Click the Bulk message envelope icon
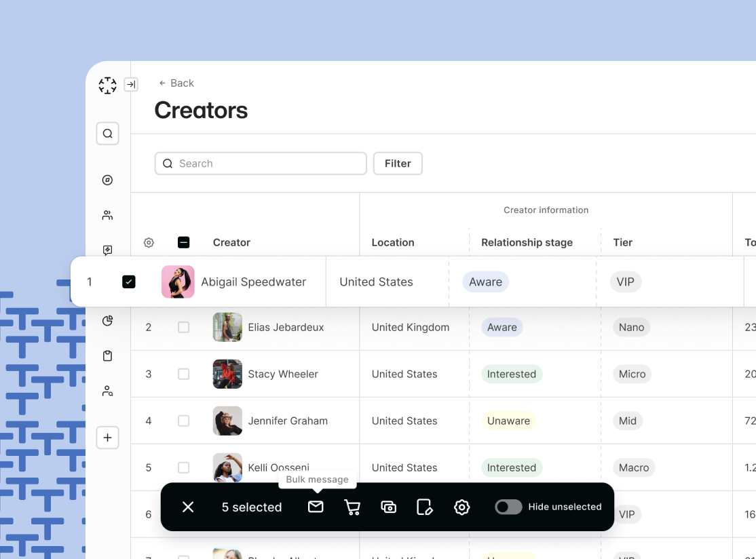Image resolution: width=756 pixels, height=559 pixels. (x=316, y=507)
